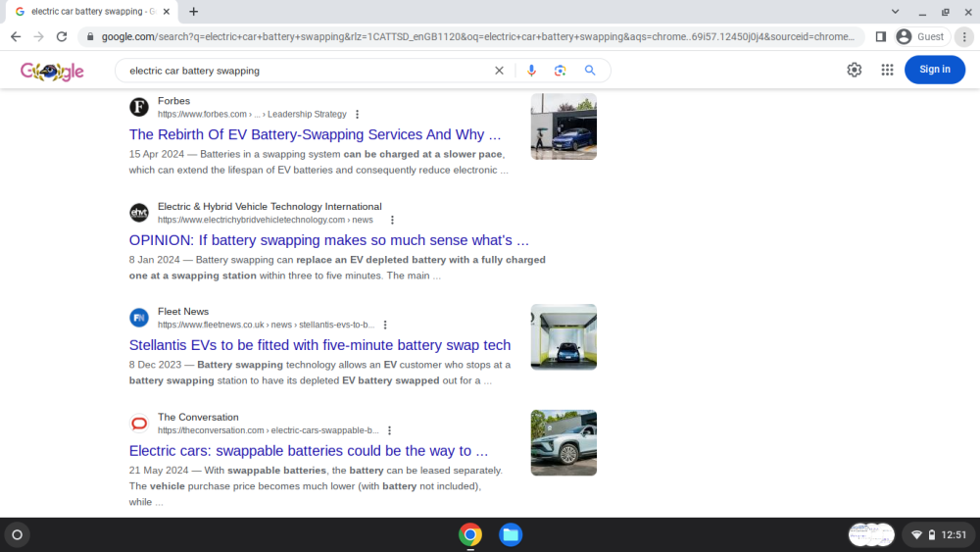The image size is (980, 552).
Task: Open the Forbes favicon icon
Action: pyautogui.click(x=139, y=107)
